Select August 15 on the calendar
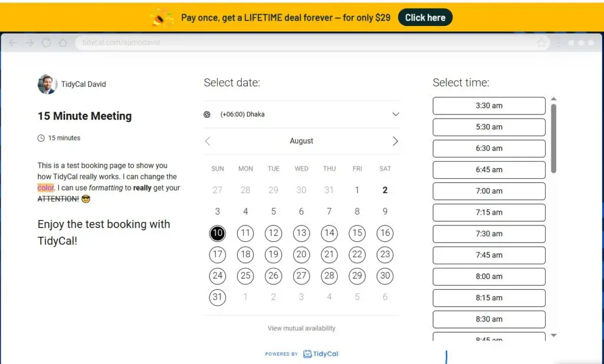This screenshot has height=364, width=604. 357,233
